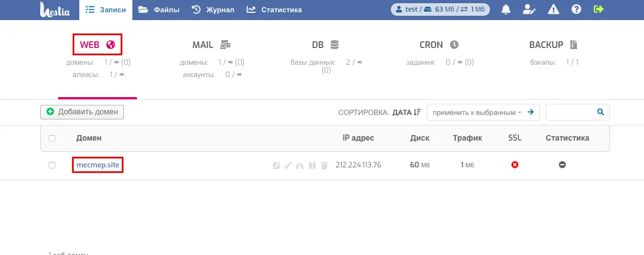Viewport: 644px width, 255px height.
Task: Click the search magnifier icon
Action: [x=600, y=112]
